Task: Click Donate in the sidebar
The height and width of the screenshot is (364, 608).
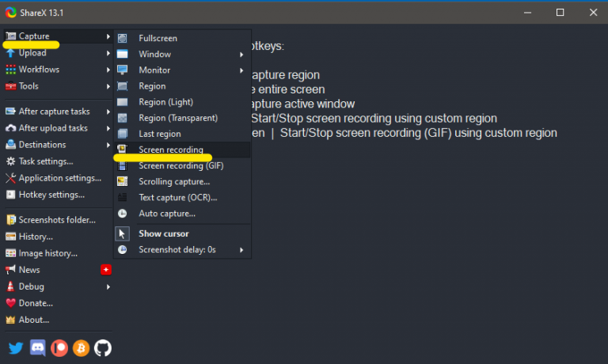Action: coord(36,303)
